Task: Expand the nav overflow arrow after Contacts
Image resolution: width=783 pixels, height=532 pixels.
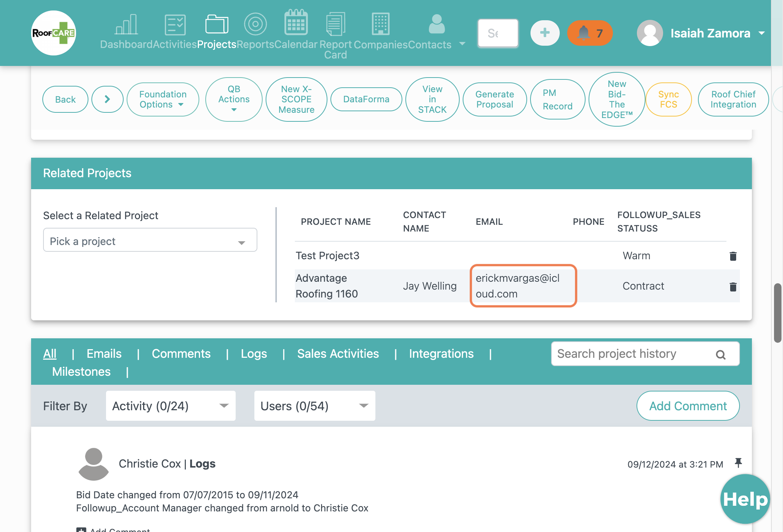Action: tap(462, 44)
